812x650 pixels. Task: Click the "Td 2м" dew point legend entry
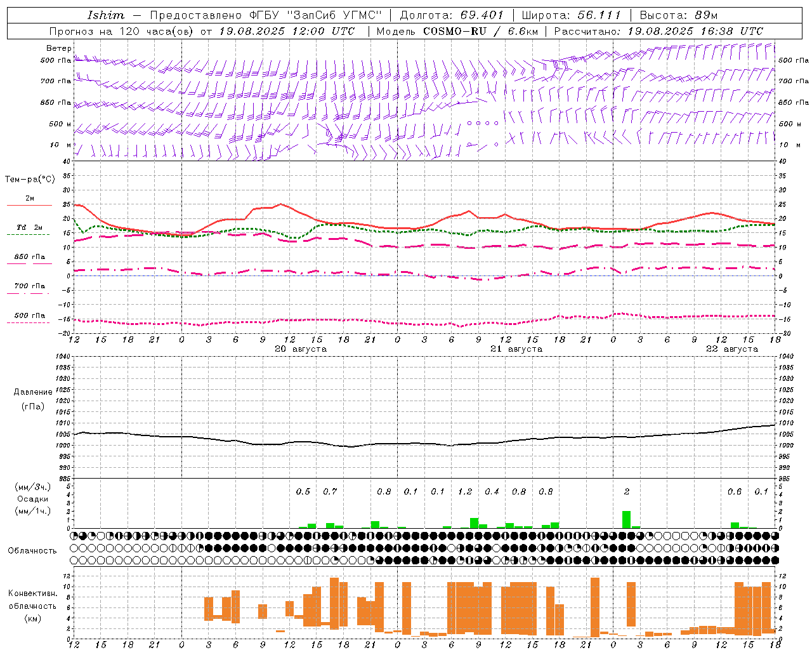click(30, 227)
